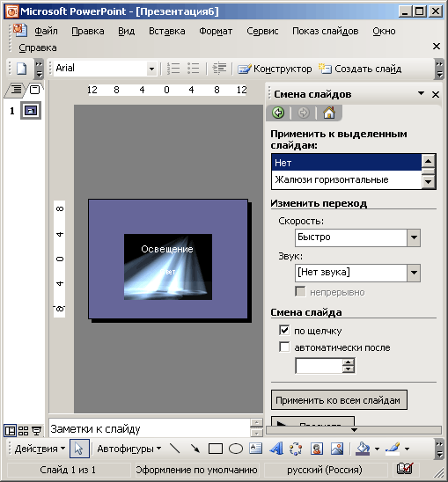Image resolution: width=448 pixels, height=482 pixels.
Task: Open the Формат menu
Action: (216, 31)
